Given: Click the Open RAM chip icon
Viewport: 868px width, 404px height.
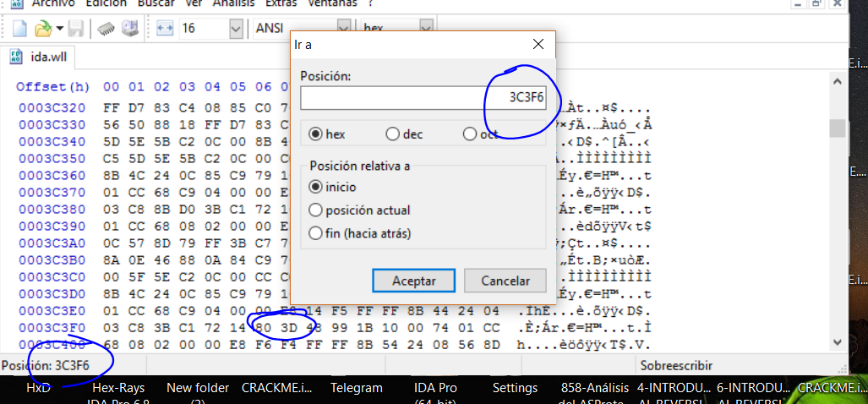Looking at the screenshot, I should click(x=106, y=29).
